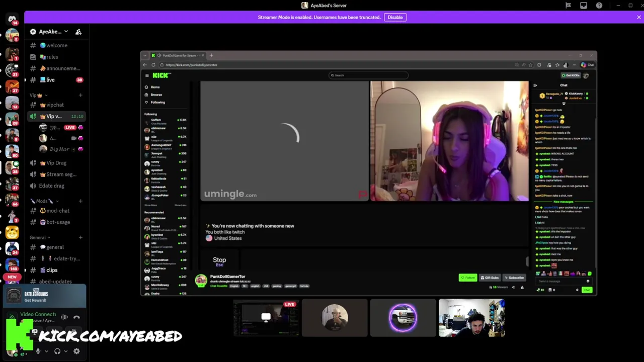This screenshot has width=644, height=362.
Task: Select the Big Mar voice participant
Action: (x=60, y=149)
